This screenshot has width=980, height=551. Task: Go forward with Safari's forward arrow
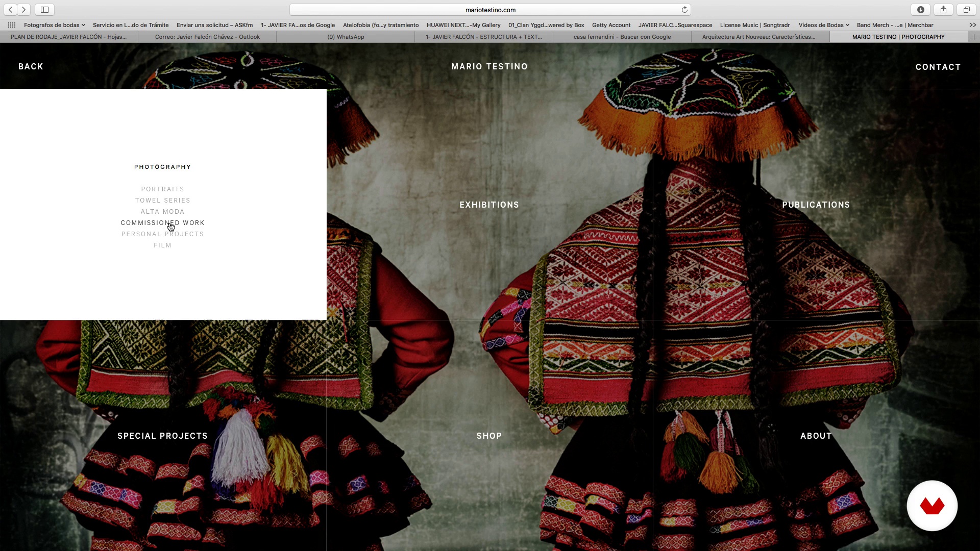(x=24, y=10)
